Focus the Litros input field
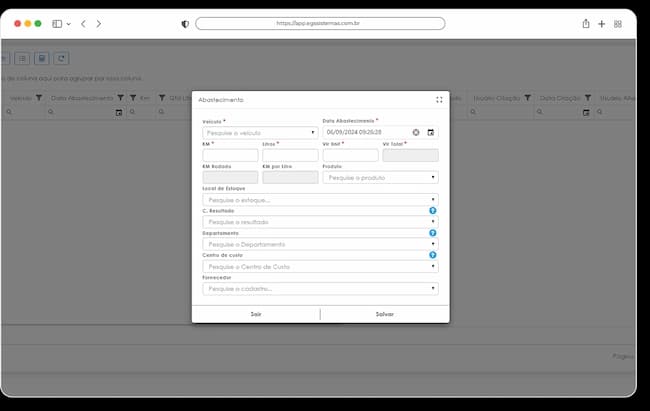 290,155
